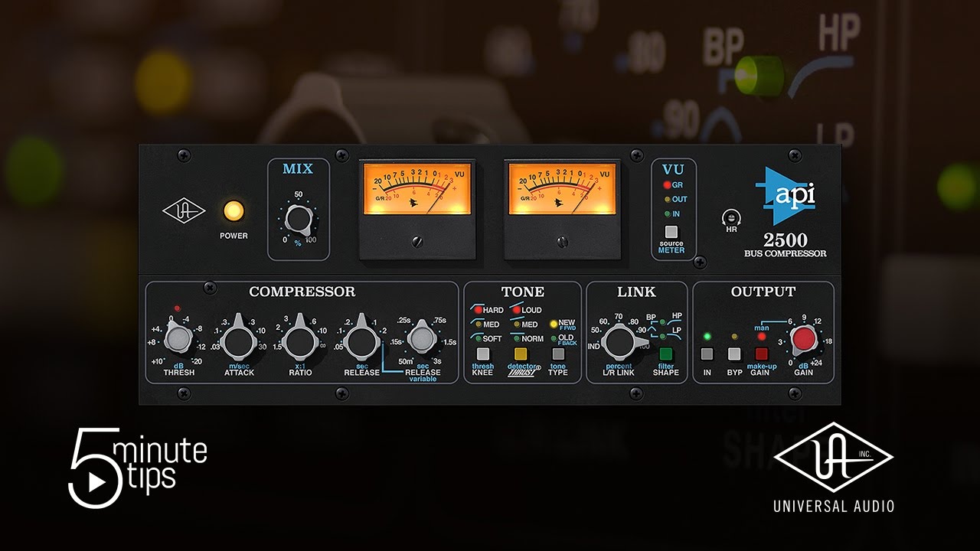This screenshot has width=980, height=551.
Task: Click the red man LED above make-up button
Action: coord(762,336)
